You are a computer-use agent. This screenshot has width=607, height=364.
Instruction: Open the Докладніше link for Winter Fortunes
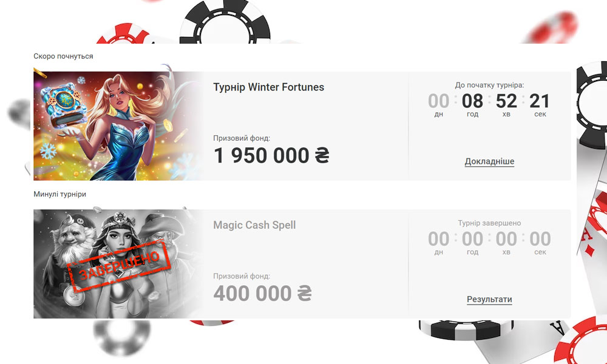[489, 162]
